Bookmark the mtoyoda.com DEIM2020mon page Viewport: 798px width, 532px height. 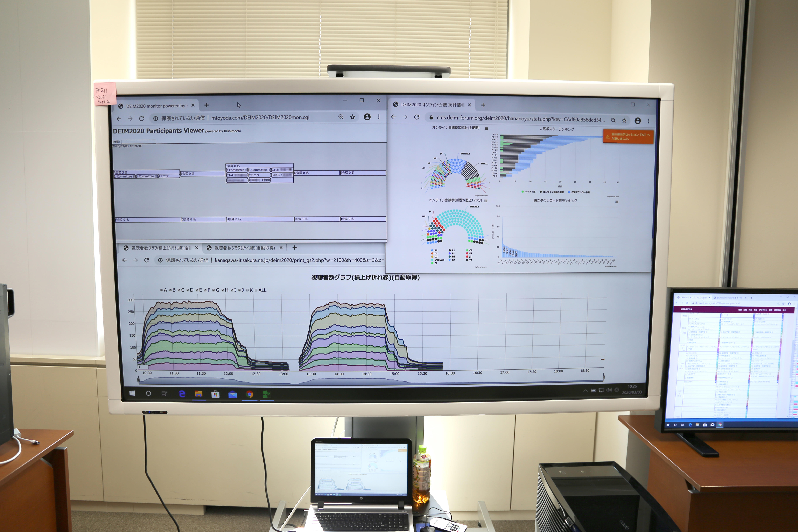point(353,117)
